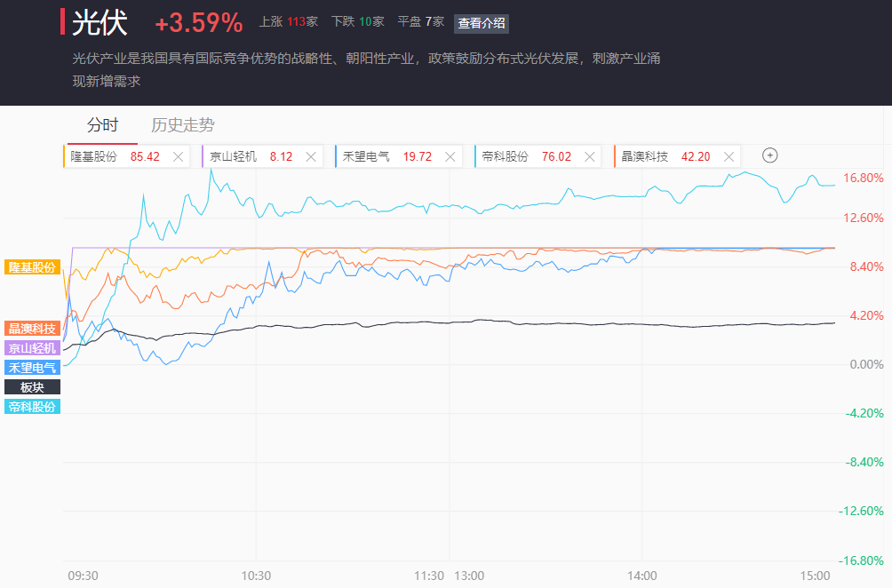
Task: Click the +3.59% change value
Action: pos(199,23)
